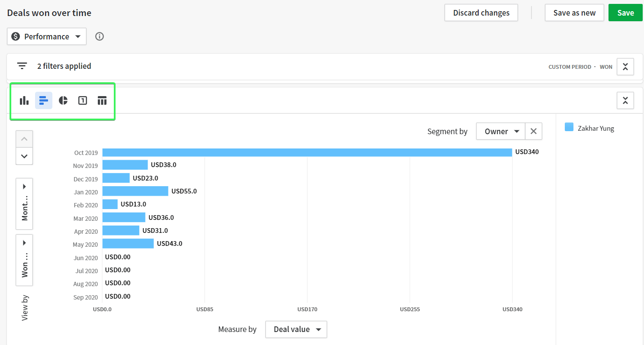
Task: Expand the Monthly interval selector
Action: pos(24,204)
